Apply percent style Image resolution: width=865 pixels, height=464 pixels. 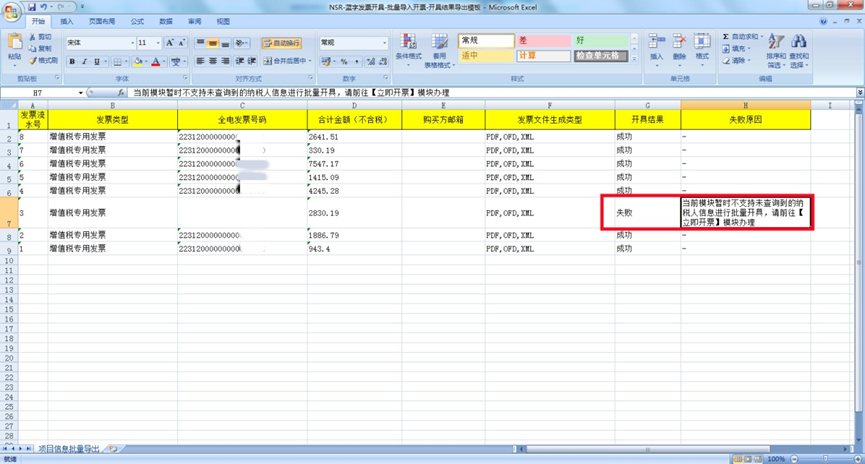[x=344, y=61]
